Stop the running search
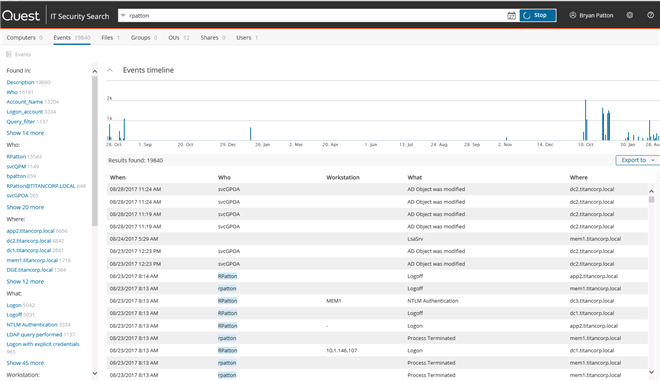 click(538, 16)
